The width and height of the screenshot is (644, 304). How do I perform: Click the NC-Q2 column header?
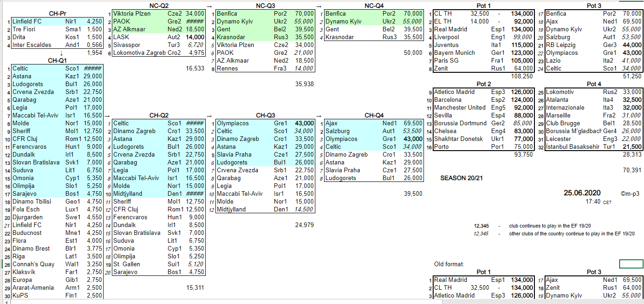[x=159, y=6]
